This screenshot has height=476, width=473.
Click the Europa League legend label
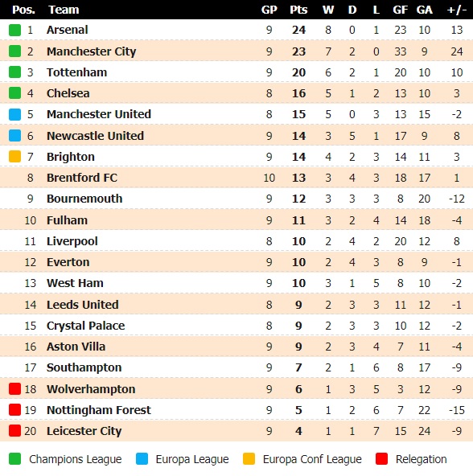pyautogui.click(x=192, y=459)
